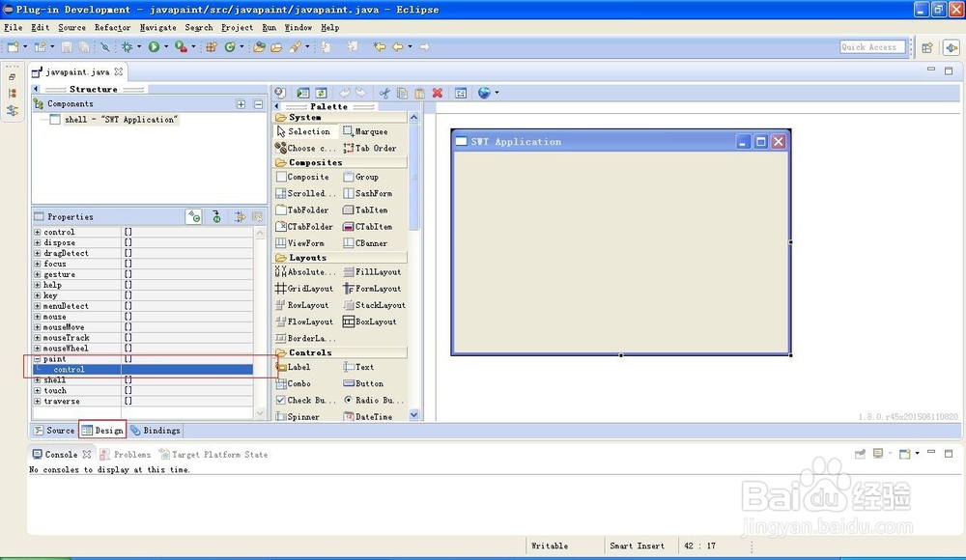Open the Problems view tab
Screen dimensions: 966x560
coord(125,454)
